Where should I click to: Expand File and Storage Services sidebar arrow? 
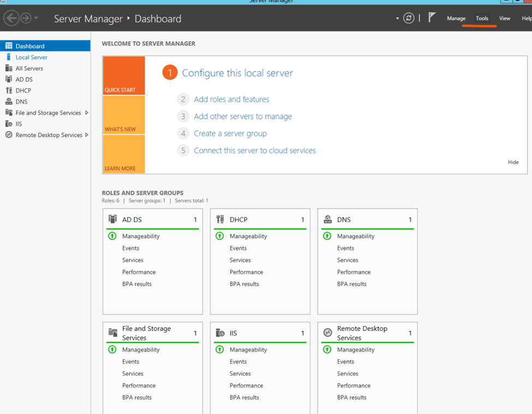(x=87, y=113)
